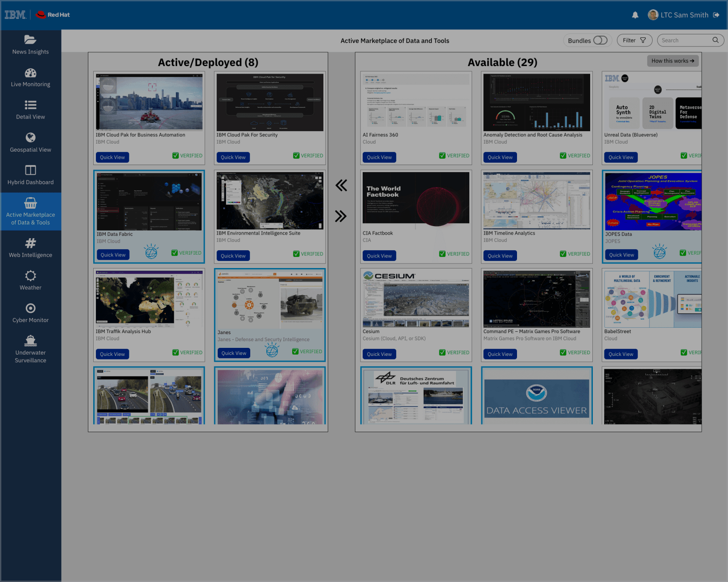Image resolution: width=728 pixels, height=582 pixels.
Task: Open Geospatial View globe icon
Action: pyautogui.click(x=30, y=137)
